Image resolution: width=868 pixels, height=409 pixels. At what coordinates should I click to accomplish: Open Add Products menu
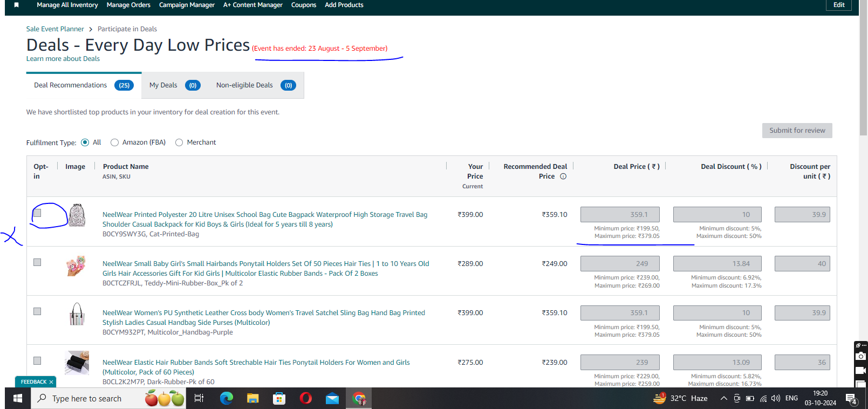click(x=344, y=5)
